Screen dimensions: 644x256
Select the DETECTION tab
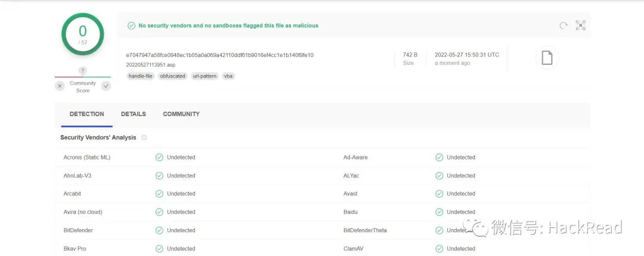click(x=86, y=114)
